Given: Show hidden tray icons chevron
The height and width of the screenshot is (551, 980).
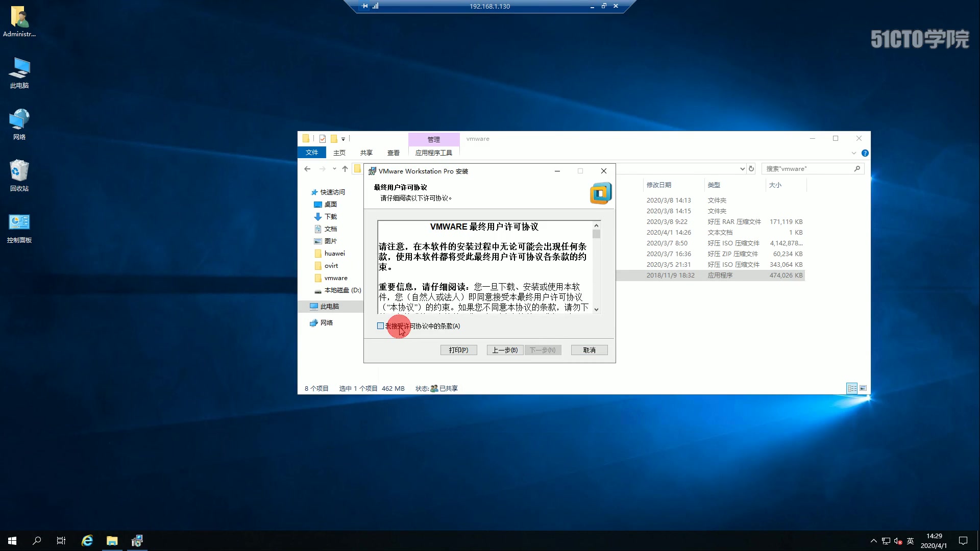Looking at the screenshot, I should [x=874, y=541].
